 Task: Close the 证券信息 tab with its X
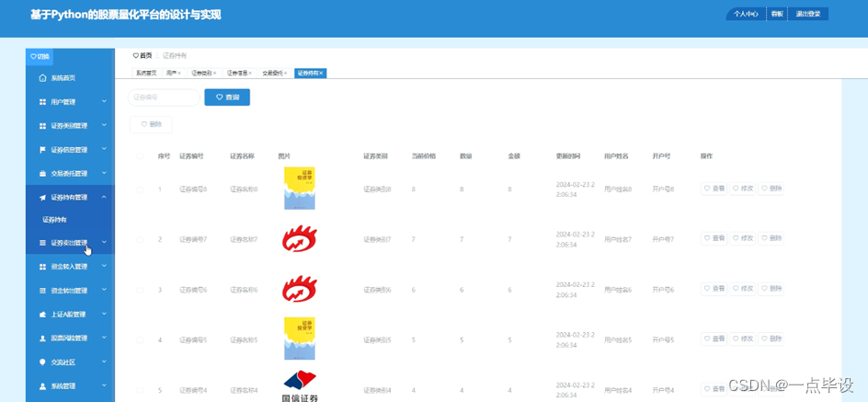(x=250, y=73)
